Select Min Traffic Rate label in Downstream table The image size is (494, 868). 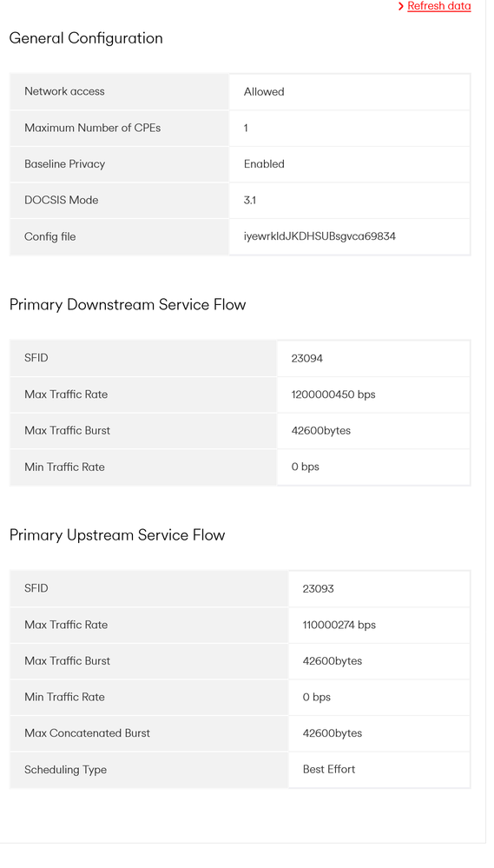64,467
